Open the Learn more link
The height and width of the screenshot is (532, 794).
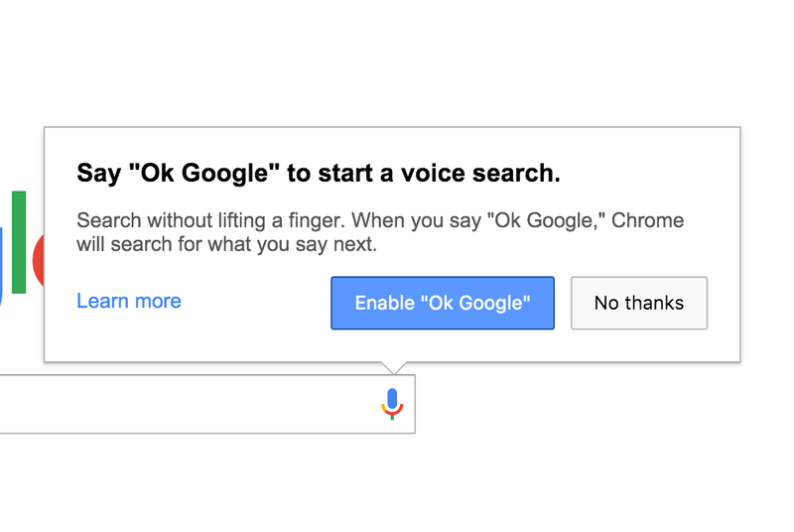[129, 301]
